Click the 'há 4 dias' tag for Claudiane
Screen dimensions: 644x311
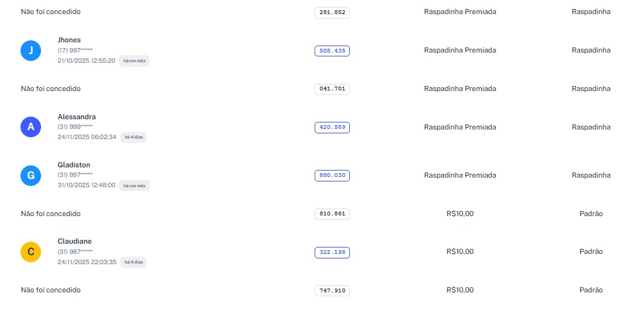pos(133,262)
